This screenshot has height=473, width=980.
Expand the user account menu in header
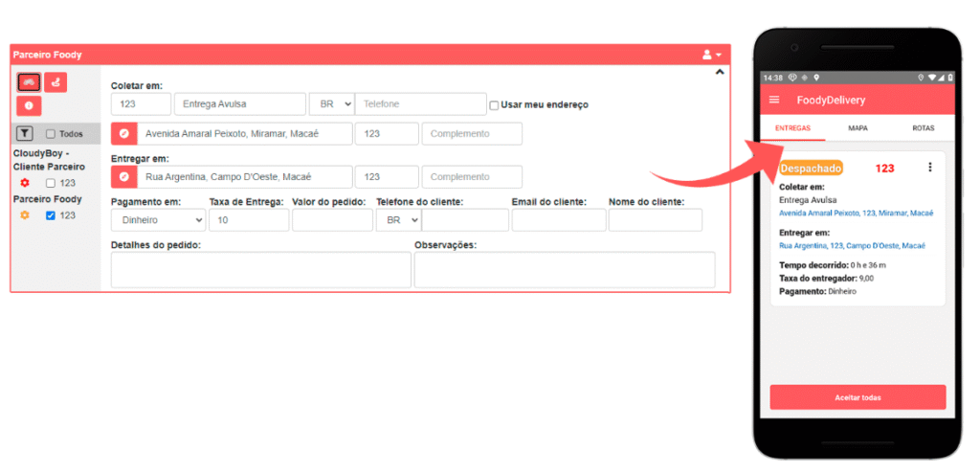click(x=712, y=56)
